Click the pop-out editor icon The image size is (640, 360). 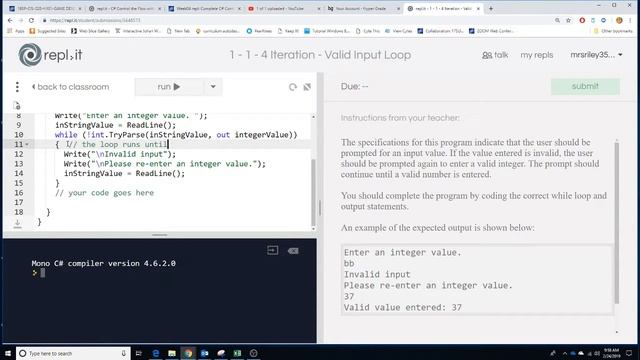pyautogui.click(x=307, y=87)
